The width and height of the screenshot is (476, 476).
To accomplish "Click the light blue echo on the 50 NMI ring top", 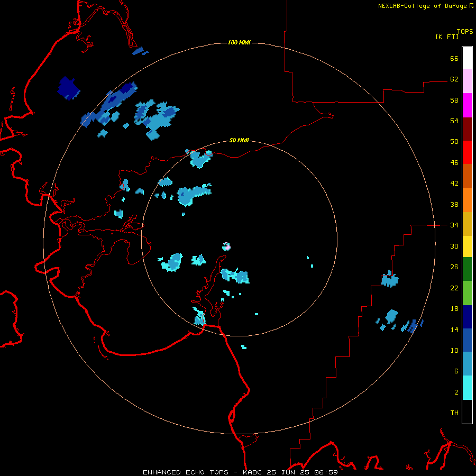I will point(200,159).
